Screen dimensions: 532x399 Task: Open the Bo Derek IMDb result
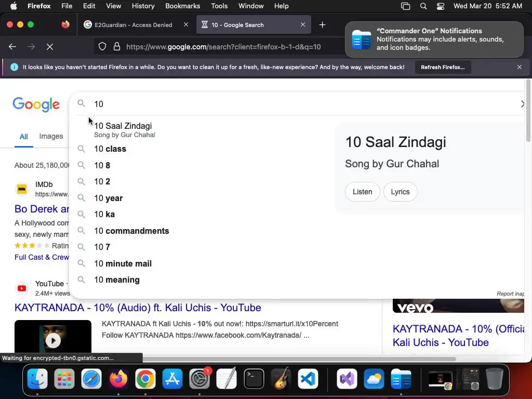pos(42,209)
